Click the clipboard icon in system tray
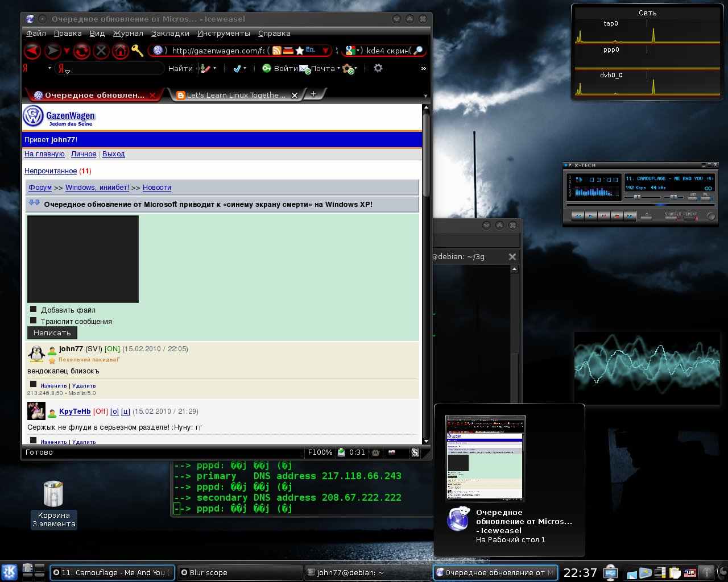 [x=675, y=572]
